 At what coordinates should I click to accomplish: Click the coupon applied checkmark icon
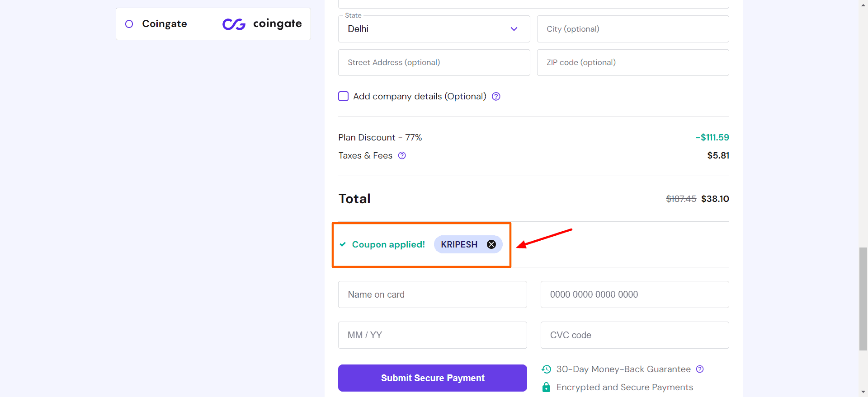pos(343,244)
